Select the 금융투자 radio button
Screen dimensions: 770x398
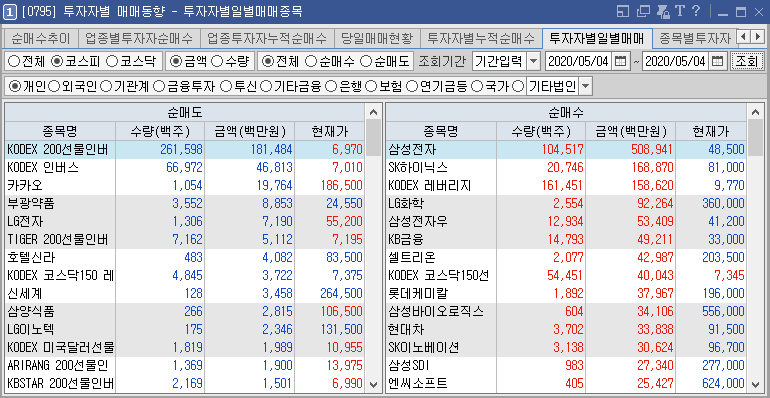pos(159,87)
